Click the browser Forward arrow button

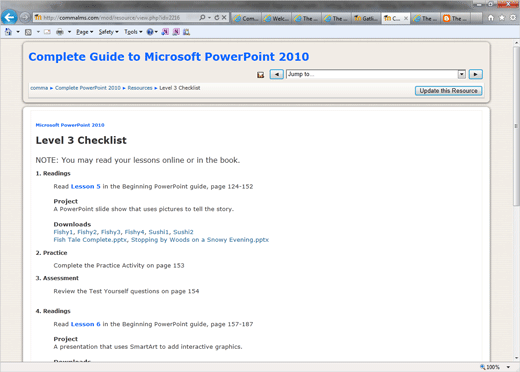[24, 17]
